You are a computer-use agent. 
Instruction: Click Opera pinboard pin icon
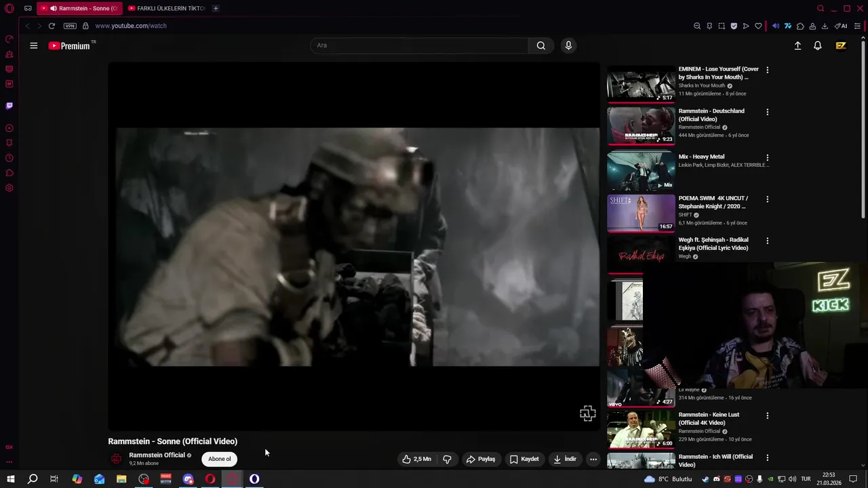(x=709, y=26)
